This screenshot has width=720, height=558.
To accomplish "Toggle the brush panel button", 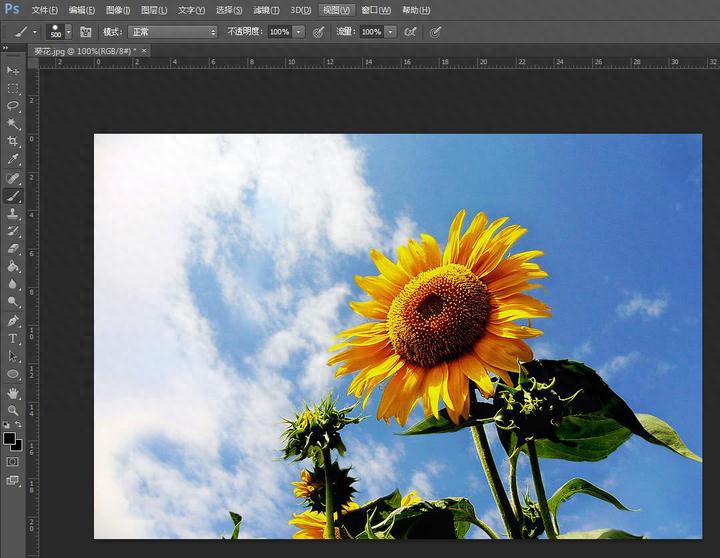I will [85, 32].
